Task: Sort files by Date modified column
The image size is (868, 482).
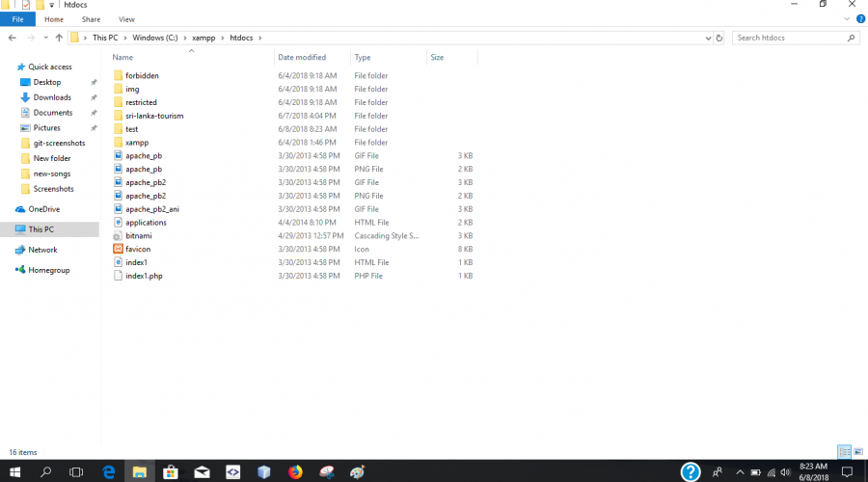Action: pyautogui.click(x=302, y=58)
